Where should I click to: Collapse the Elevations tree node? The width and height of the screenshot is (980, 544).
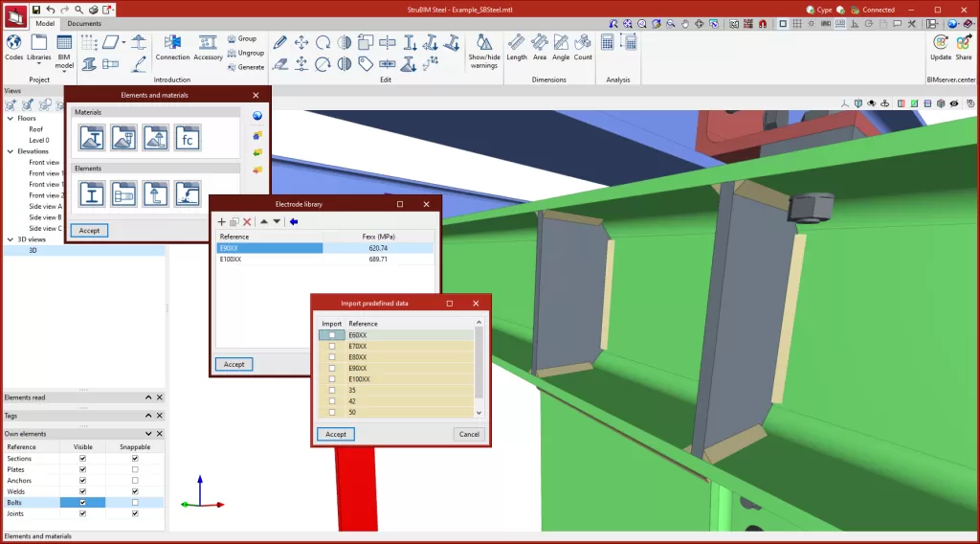10,151
